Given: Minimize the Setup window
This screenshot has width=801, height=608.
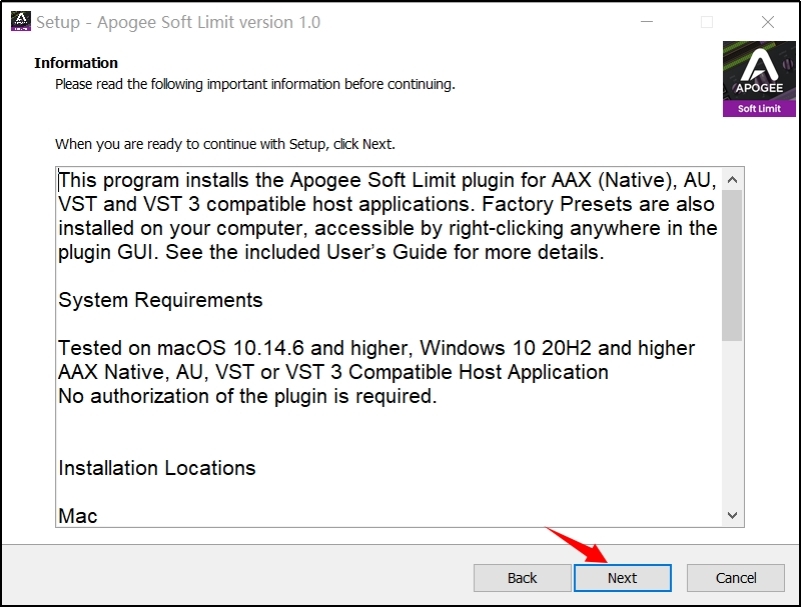Looking at the screenshot, I should [647, 22].
